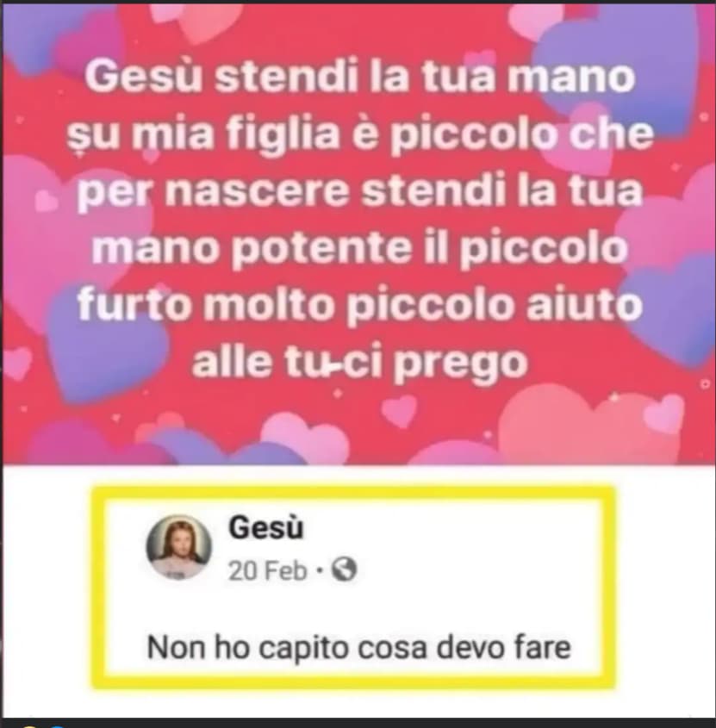This screenshot has width=716, height=728.
Task: Select the text 'Non ho capito cosa devo fare'
Action: pos(358,647)
